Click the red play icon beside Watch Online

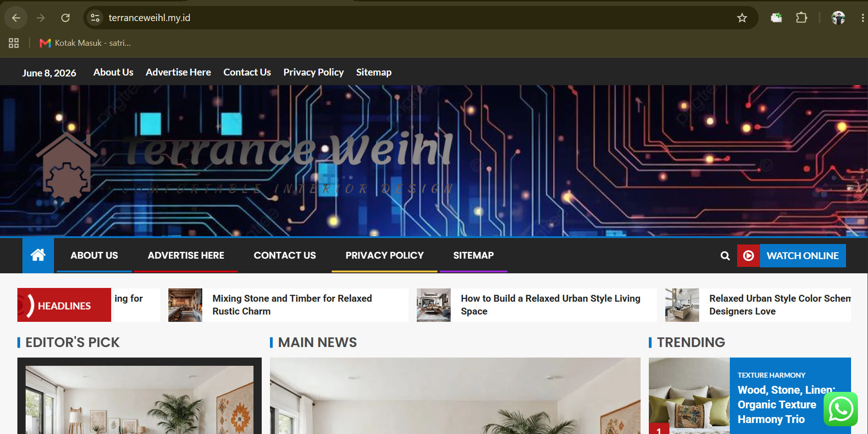tap(749, 255)
